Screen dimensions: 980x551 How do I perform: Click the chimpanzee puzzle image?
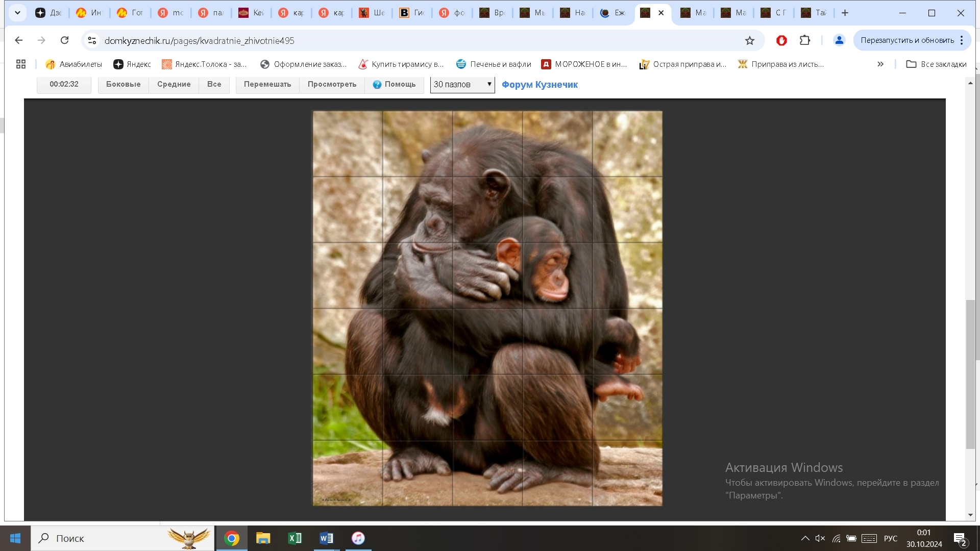(x=487, y=308)
